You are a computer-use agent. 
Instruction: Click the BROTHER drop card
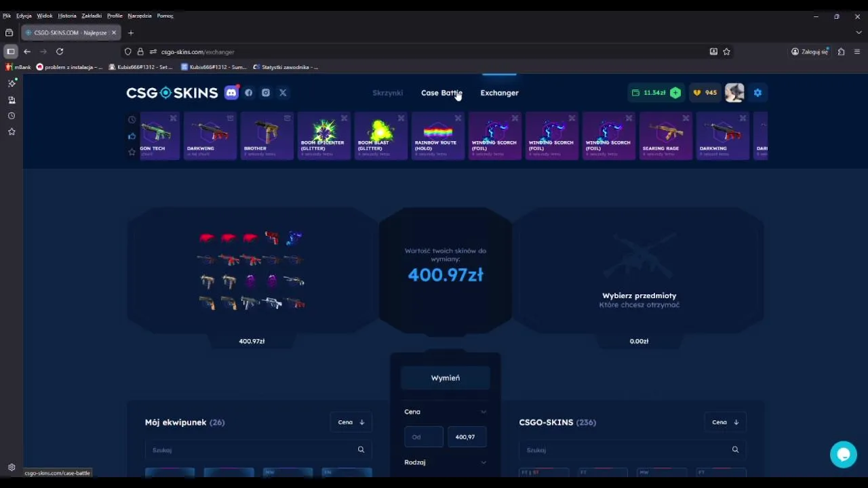click(267, 136)
